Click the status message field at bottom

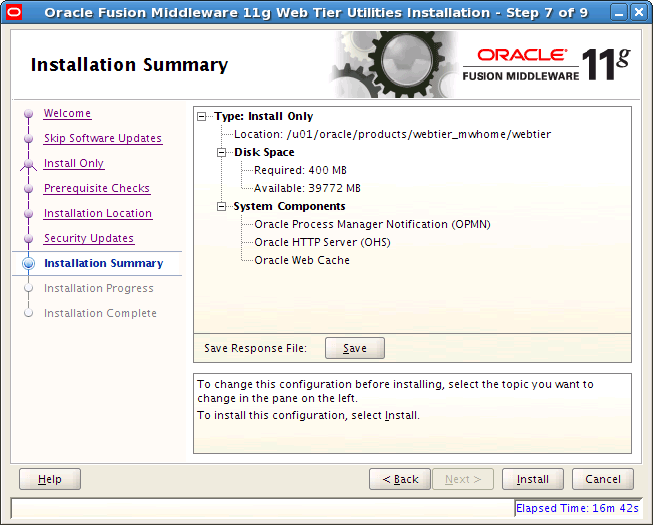pos(263,508)
